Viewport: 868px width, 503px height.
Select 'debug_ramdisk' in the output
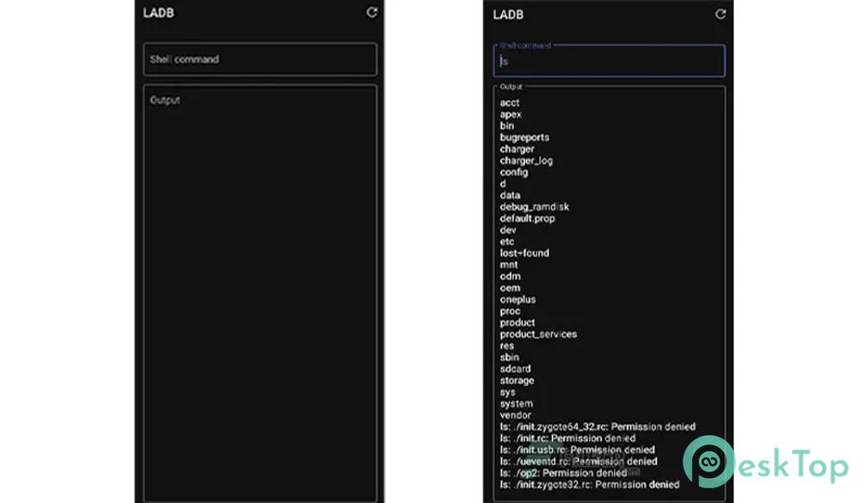[535, 206]
